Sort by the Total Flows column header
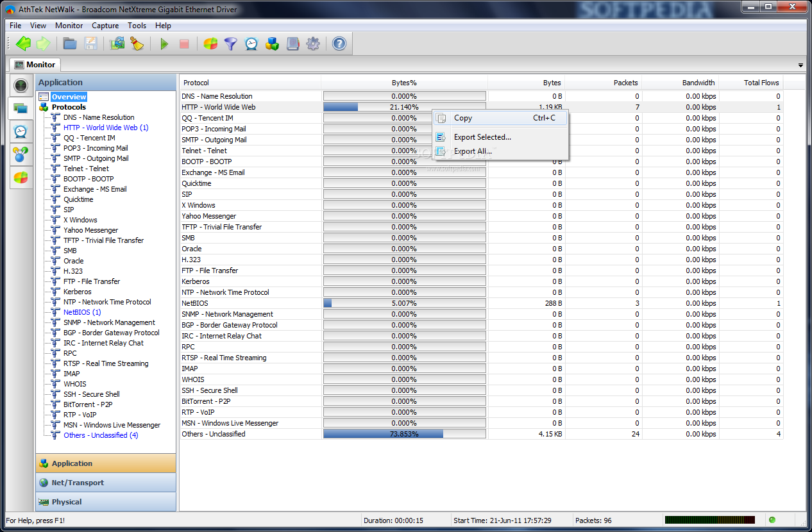Image resolution: width=812 pixels, height=532 pixels. click(x=750, y=83)
